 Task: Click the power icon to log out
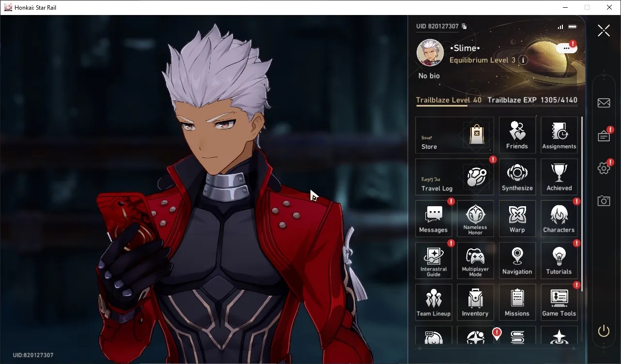pyautogui.click(x=604, y=331)
